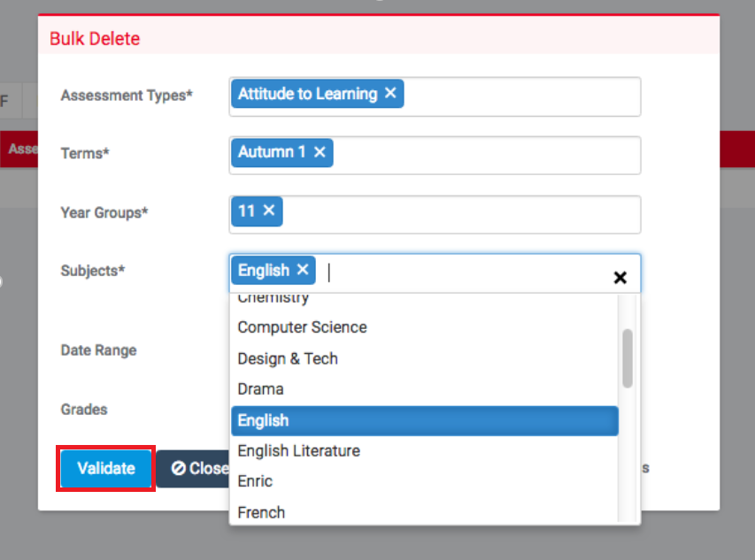
Task: Remove the 11 year group tag
Action: click(x=269, y=211)
